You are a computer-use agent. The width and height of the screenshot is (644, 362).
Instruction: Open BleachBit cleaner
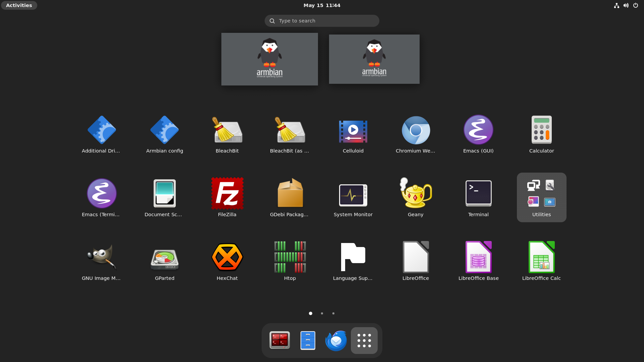click(227, 134)
